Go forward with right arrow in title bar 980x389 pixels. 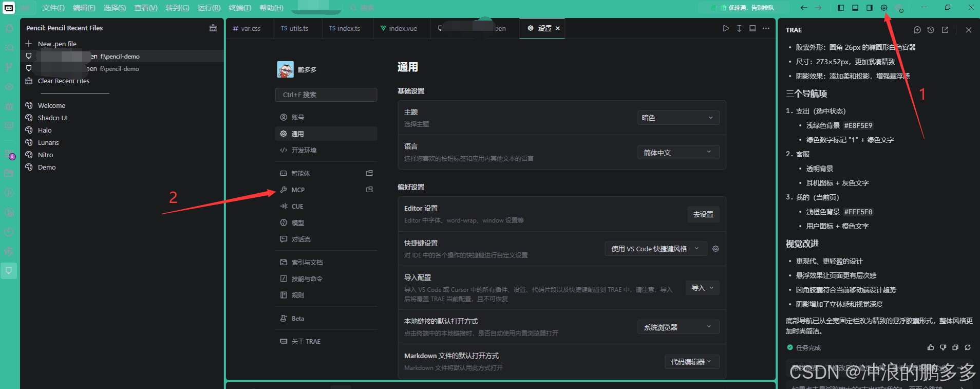point(818,8)
